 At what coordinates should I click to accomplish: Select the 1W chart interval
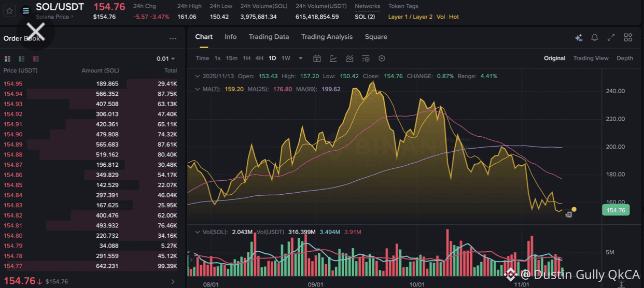[x=286, y=59]
